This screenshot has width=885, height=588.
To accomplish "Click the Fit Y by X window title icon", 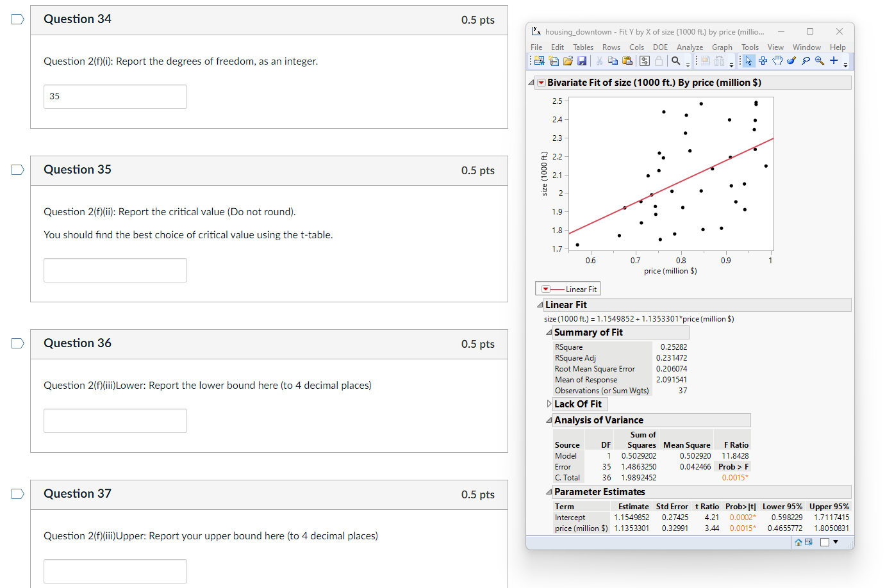I will 536,31.
